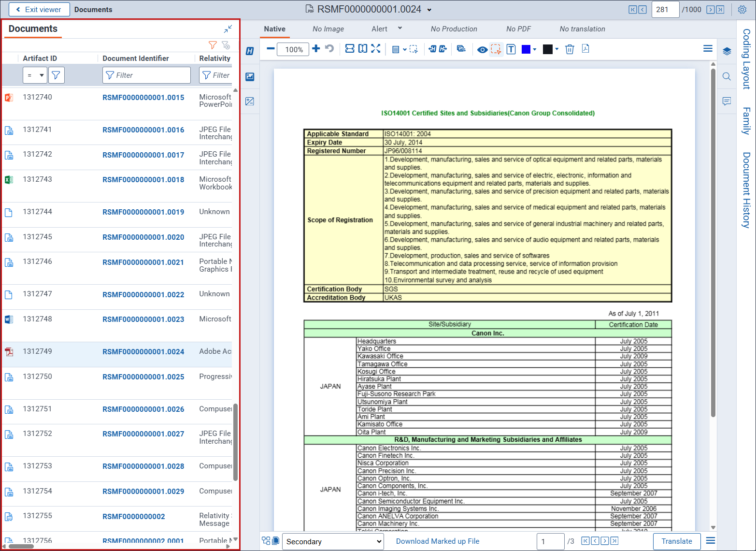Viewport: 756px width, 551px height.
Task: Open the comments icon in right rail
Action: tap(727, 101)
